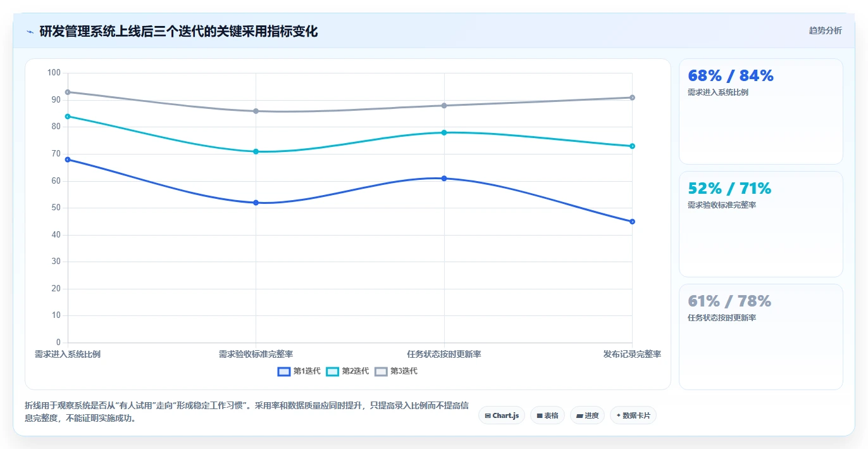Toggle the 第2迭代 legend series

(x=347, y=371)
